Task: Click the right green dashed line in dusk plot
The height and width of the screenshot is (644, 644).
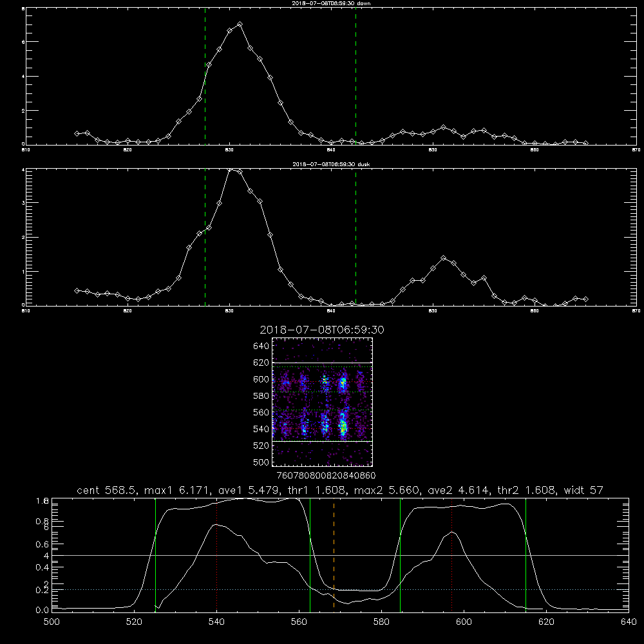Action: [355, 237]
